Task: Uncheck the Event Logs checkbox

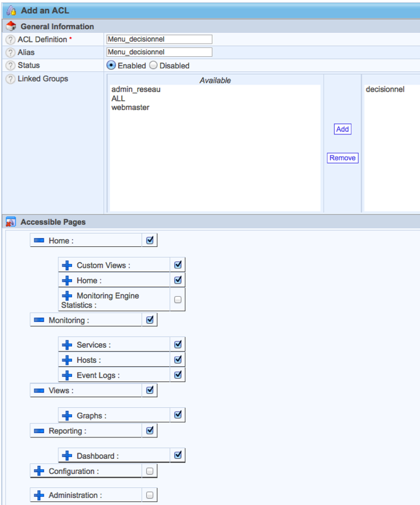Action: click(178, 375)
